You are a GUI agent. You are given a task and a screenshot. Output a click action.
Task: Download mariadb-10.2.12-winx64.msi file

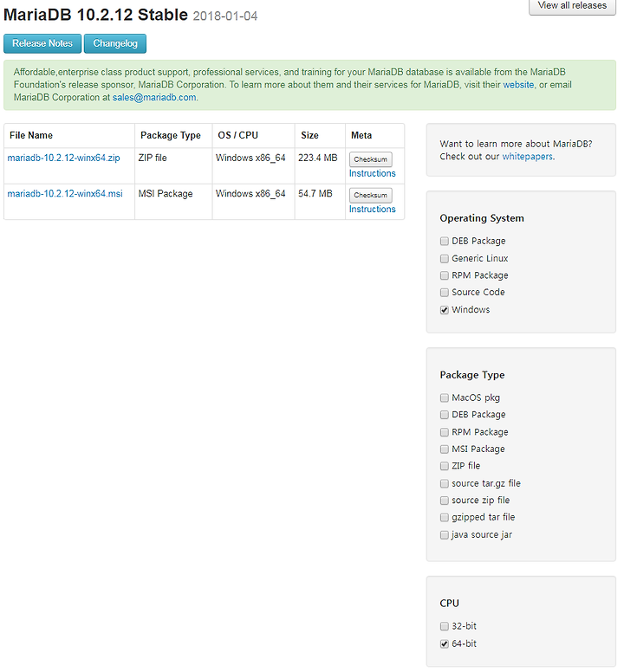65,194
